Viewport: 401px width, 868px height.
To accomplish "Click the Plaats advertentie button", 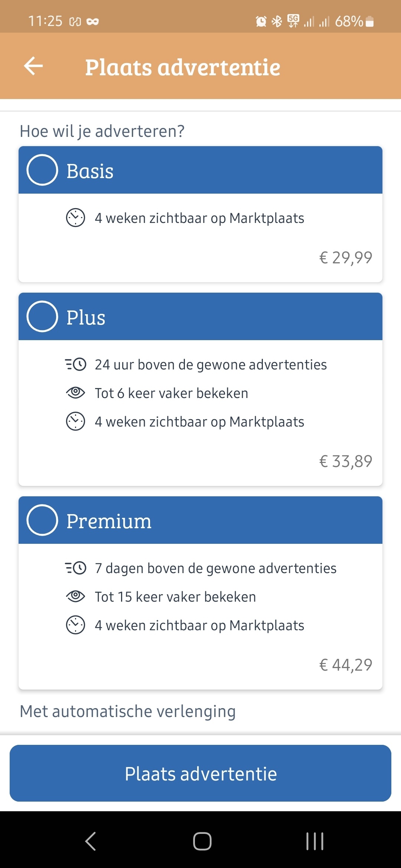I will (x=200, y=774).
